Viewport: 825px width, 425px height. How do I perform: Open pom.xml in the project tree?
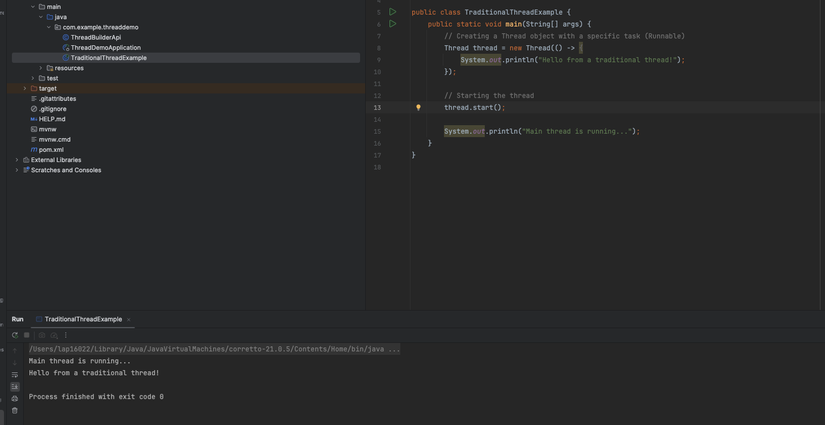(51, 149)
